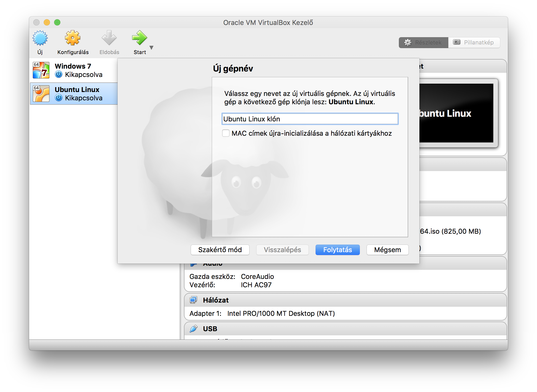Enable MAC címek újra-inicializálása checkbox
This screenshot has width=537, height=392.
tap(226, 133)
